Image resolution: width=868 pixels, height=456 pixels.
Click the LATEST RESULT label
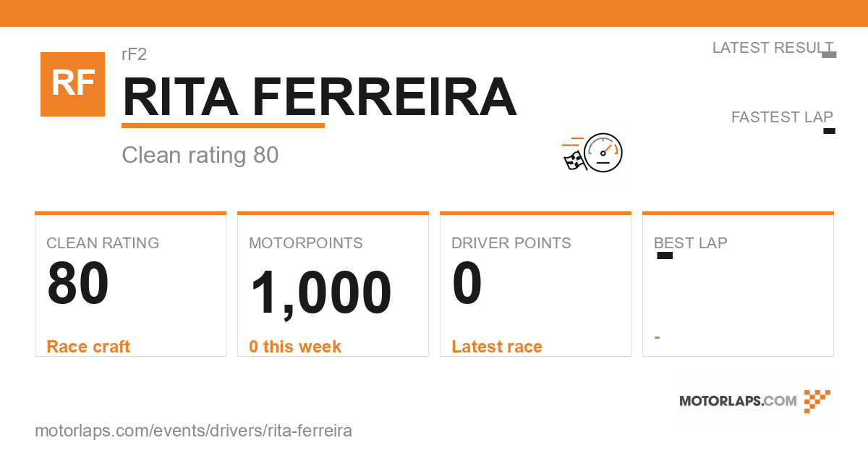click(x=773, y=48)
